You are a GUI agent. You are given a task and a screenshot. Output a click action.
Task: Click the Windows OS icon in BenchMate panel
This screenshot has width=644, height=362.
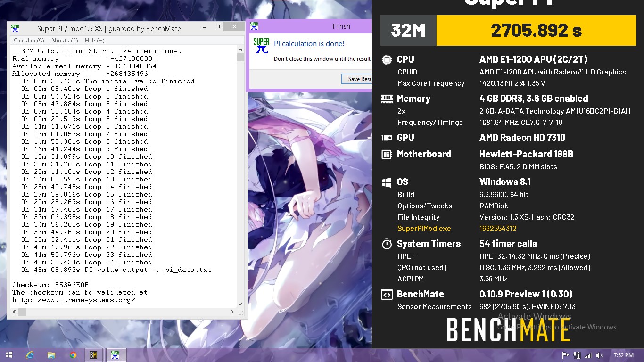pos(387,182)
